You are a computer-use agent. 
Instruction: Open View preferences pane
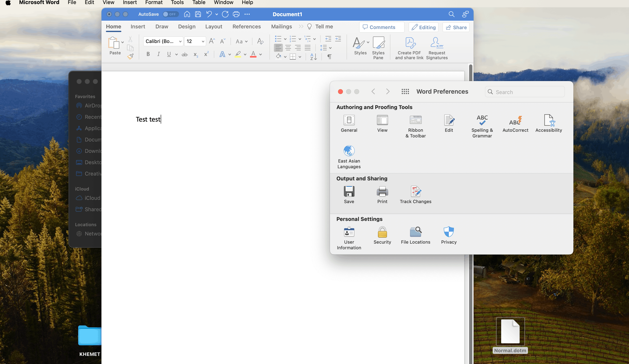tap(382, 123)
